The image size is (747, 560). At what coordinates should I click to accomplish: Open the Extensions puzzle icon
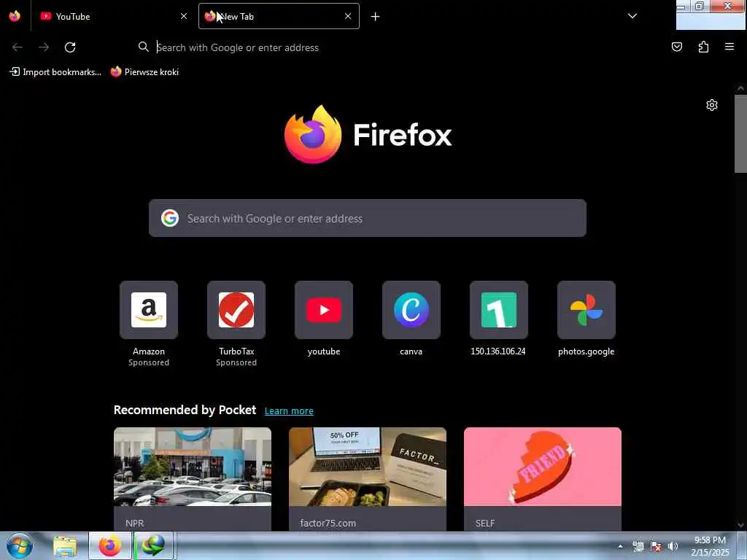(x=704, y=47)
